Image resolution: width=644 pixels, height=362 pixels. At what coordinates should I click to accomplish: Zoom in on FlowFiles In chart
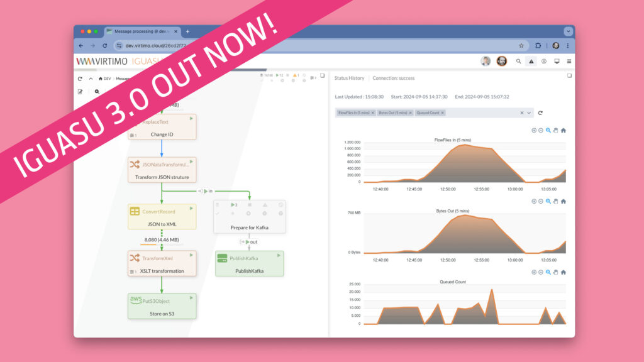click(x=534, y=131)
